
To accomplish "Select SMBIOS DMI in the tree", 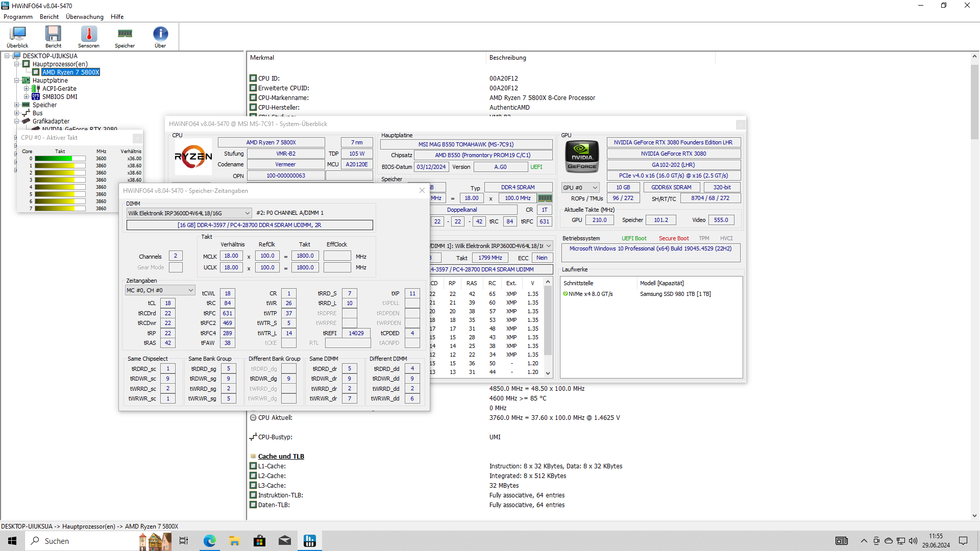I will point(60,97).
